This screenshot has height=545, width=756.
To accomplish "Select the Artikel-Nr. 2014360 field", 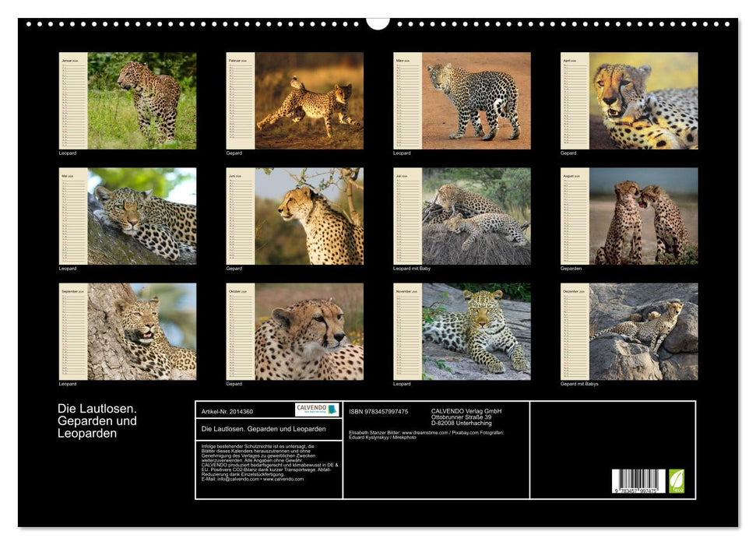I will pyautogui.click(x=229, y=410).
